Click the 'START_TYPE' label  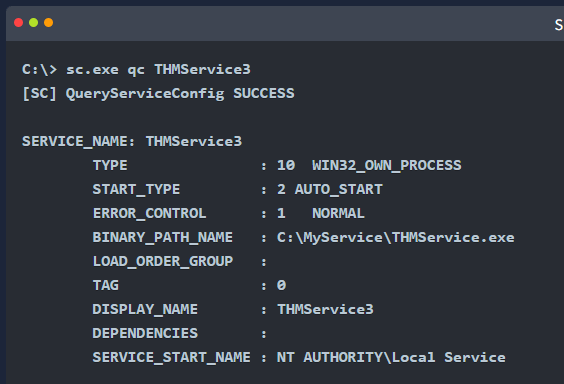pos(136,189)
